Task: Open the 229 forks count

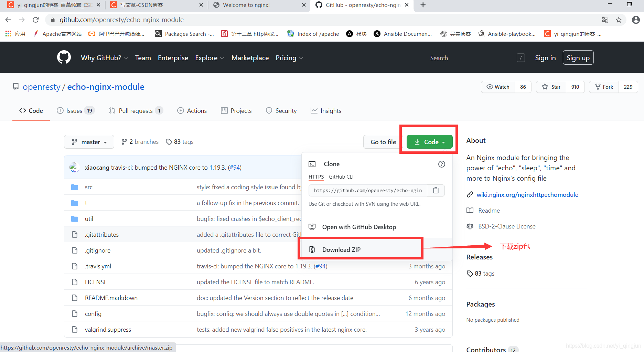Action: point(628,87)
